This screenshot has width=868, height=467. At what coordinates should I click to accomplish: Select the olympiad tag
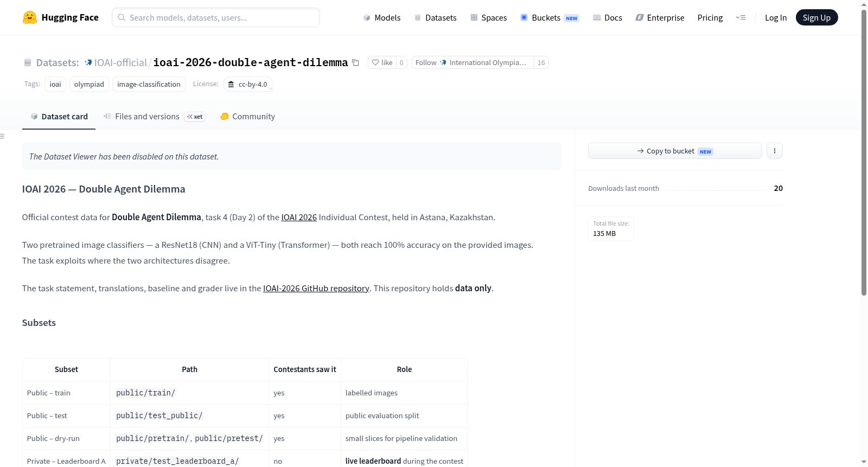[x=89, y=84]
